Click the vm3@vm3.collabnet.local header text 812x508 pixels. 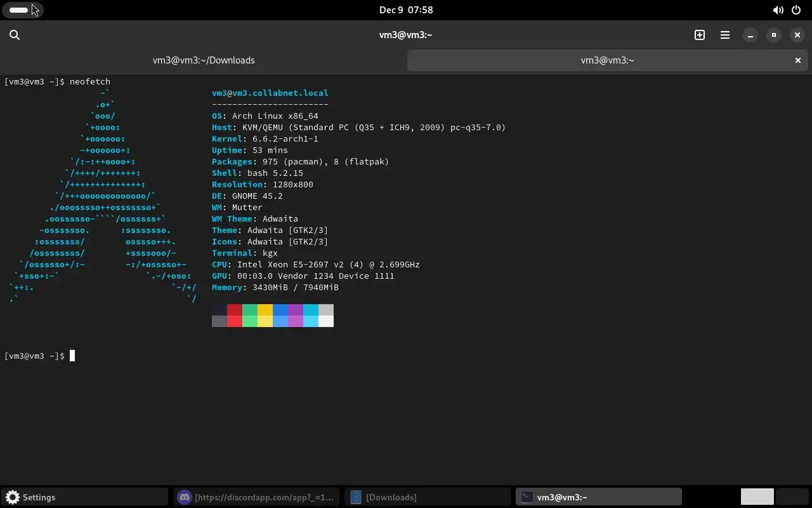click(x=270, y=93)
